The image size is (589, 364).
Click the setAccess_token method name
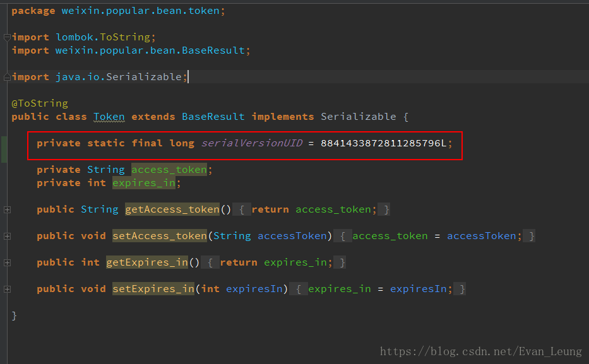160,236
